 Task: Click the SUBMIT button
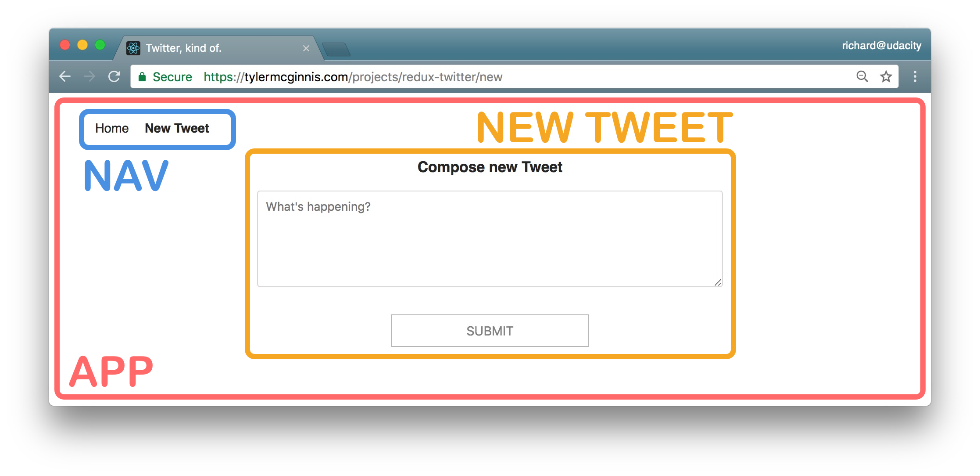point(490,331)
